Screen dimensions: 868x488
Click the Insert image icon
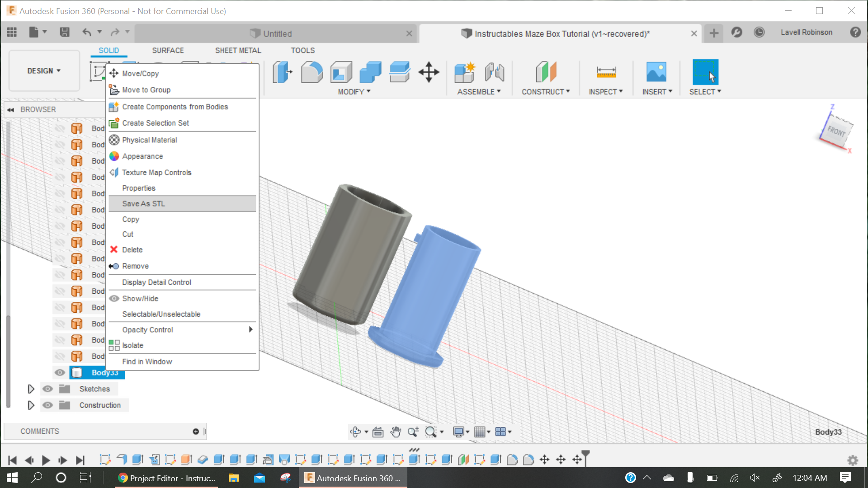[656, 72]
